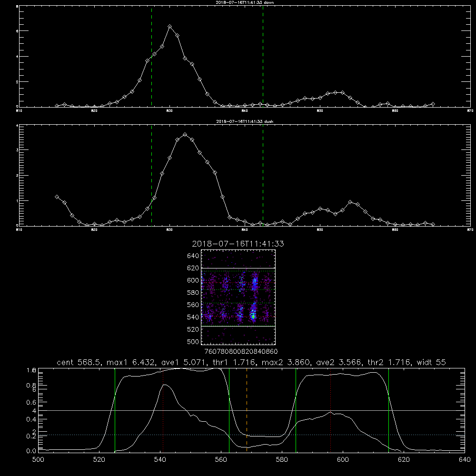Click the horizontal blue dotted threshold line
476x476 pixels.
pos(251,435)
